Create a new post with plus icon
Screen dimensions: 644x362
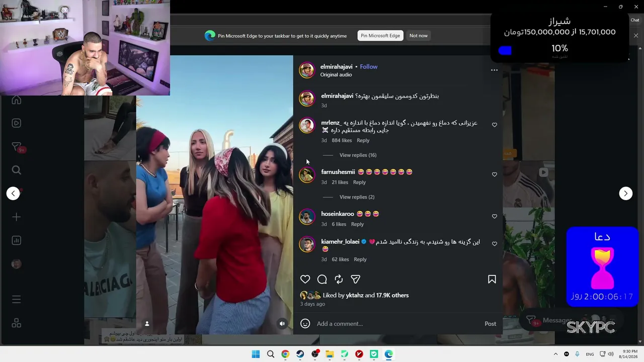16,217
